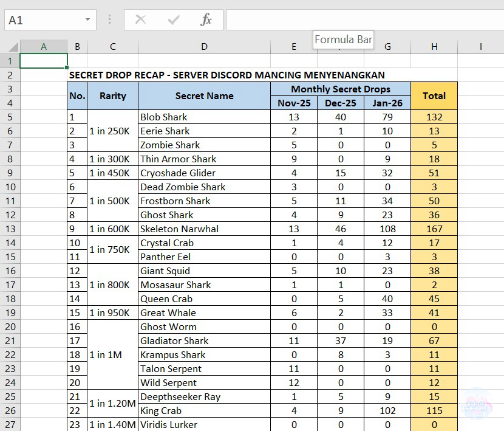The image size is (504, 431).
Task: Click the 'Zombie Shark' cell in row 7
Action: (204, 145)
